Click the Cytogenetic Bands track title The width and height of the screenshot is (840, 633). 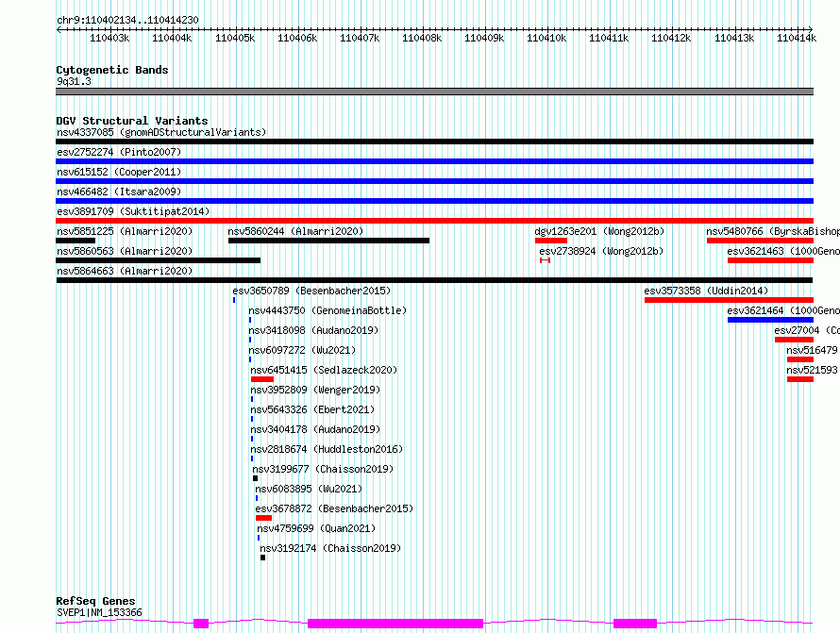pos(112,70)
